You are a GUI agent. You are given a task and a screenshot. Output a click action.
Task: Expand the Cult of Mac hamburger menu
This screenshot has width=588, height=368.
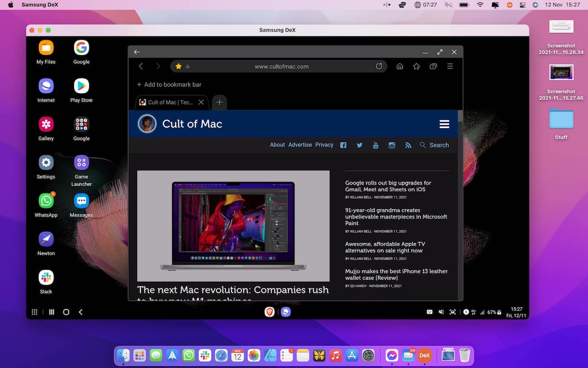pyautogui.click(x=444, y=124)
